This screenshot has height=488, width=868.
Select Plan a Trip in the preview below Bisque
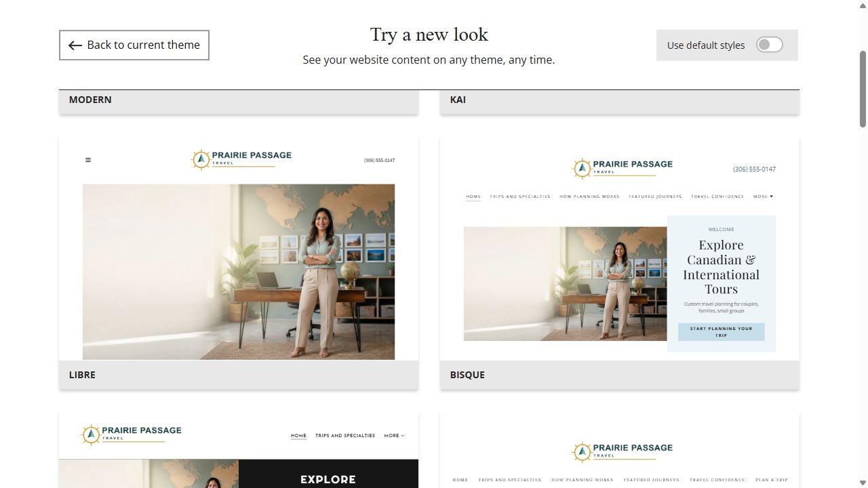(772, 480)
